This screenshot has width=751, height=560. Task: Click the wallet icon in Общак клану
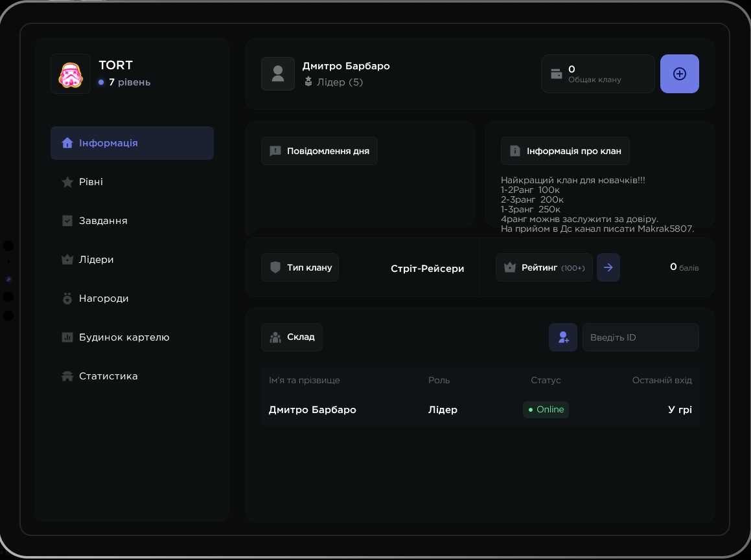pyautogui.click(x=557, y=74)
